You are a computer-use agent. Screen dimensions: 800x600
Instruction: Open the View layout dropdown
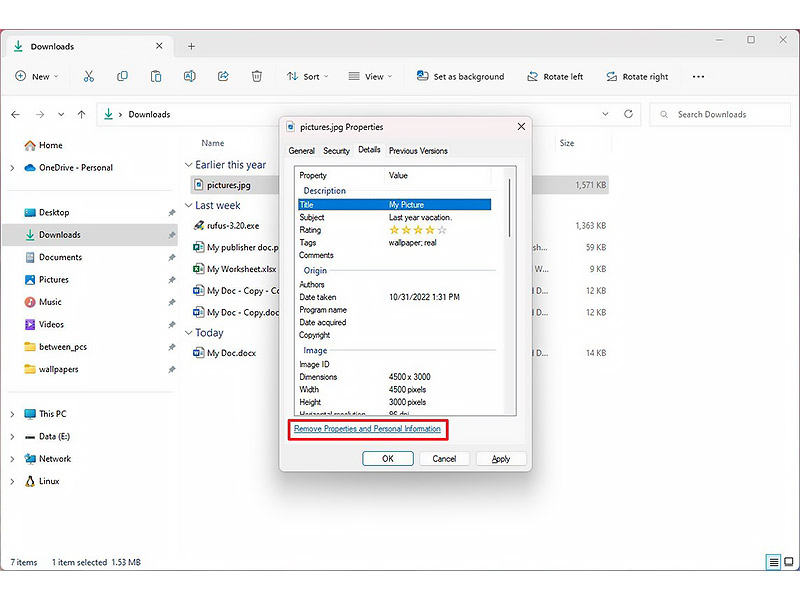coord(370,77)
